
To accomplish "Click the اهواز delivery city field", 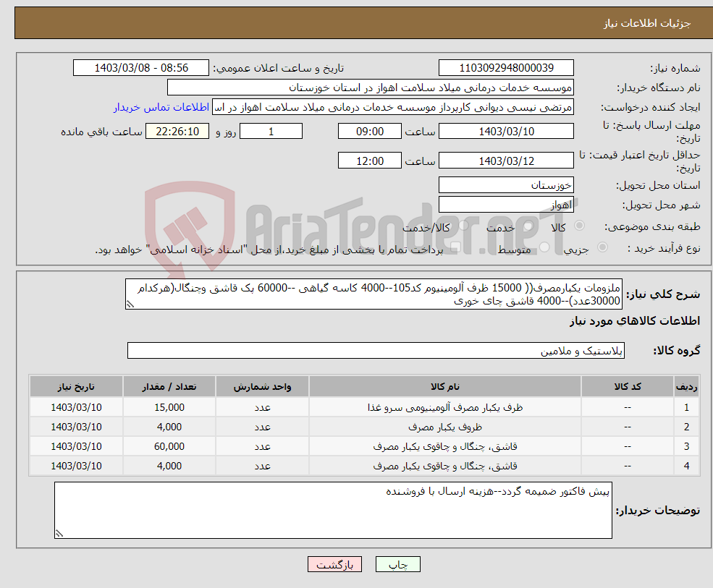I will point(506,205).
